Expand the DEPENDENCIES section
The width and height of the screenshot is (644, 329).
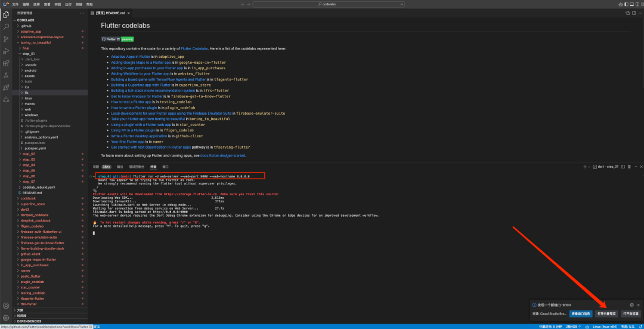coord(49,321)
